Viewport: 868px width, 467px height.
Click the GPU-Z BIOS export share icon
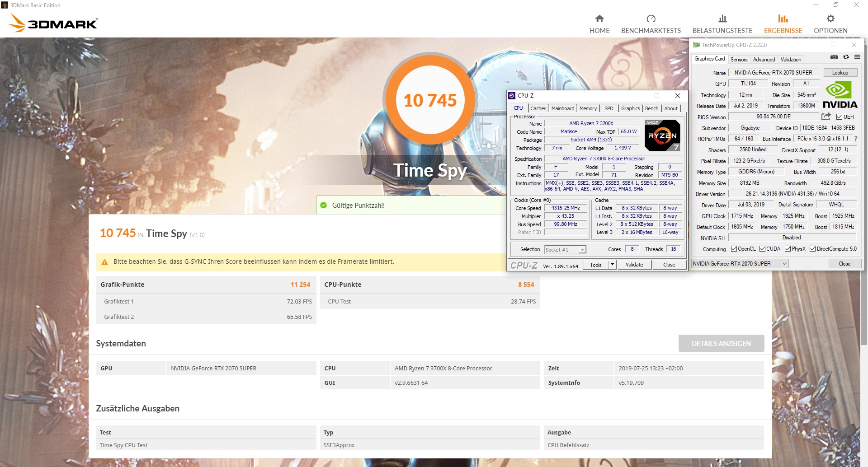click(x=826, y=117)
